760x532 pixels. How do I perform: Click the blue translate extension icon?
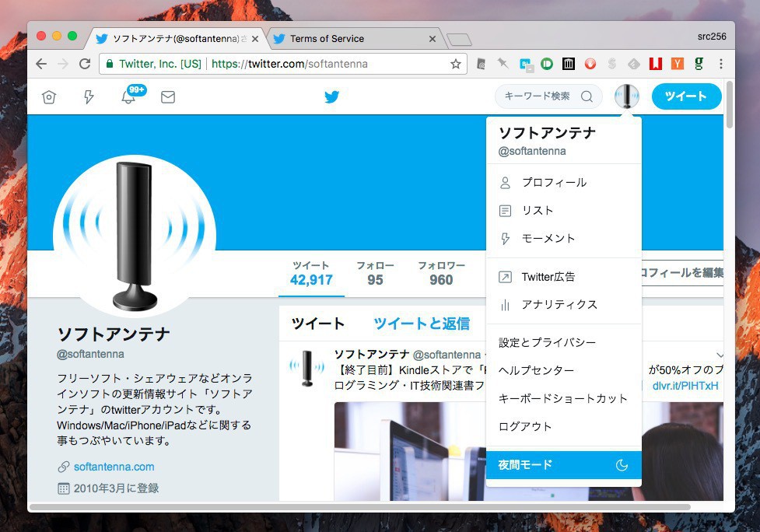[526, 65]
